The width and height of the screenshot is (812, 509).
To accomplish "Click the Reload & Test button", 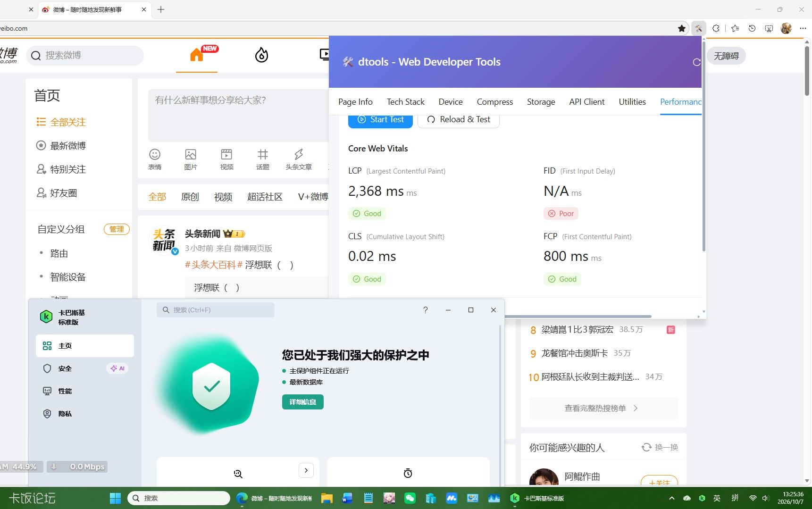I will [x=459, y=120].
